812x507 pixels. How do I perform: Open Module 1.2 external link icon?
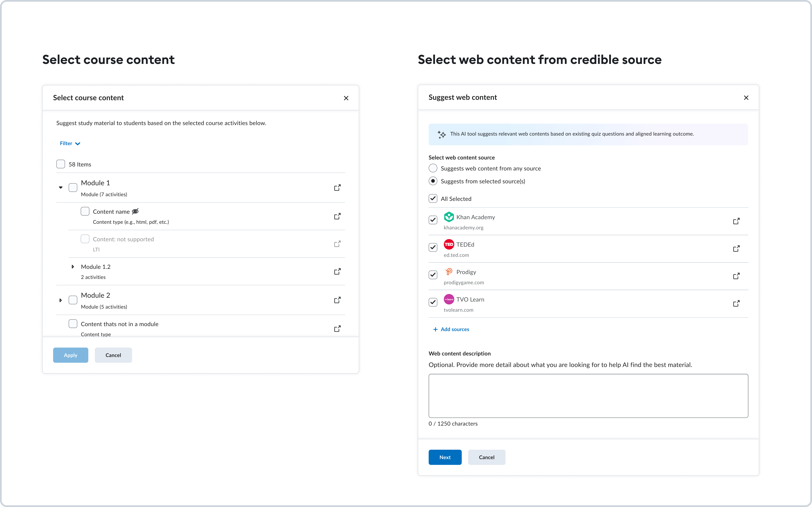coord(337,271)
